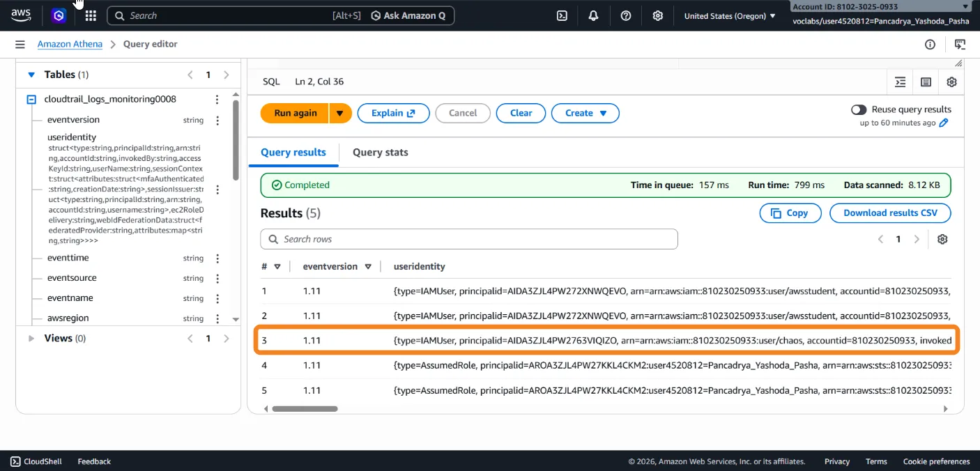Go to next page of query results
Screen dimensions: 980x471
(x=917, y=239)
